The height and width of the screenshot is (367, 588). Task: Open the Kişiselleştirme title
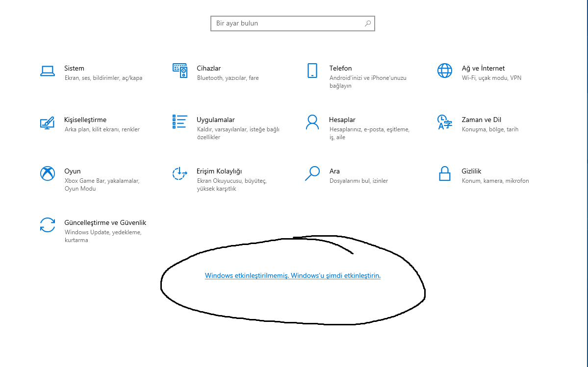[85, 120]
